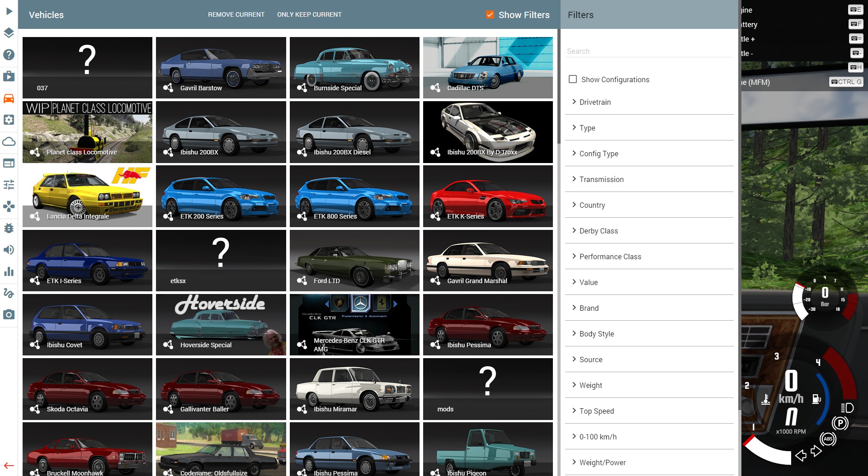
Task: Select the vehicles car icon in the sidebar
Action: point(9,98)
